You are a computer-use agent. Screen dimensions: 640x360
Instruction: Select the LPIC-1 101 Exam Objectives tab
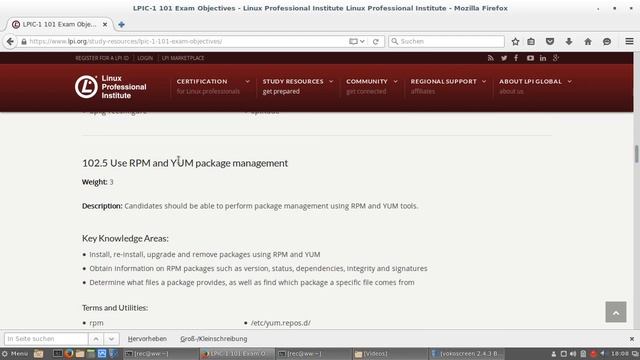point(59,24)
